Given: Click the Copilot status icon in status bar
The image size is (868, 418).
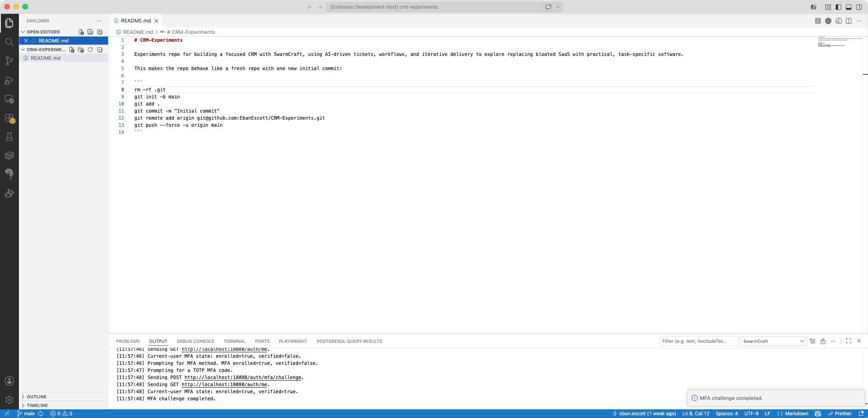Looking at the screenshot, I should (x=818, y=414).
